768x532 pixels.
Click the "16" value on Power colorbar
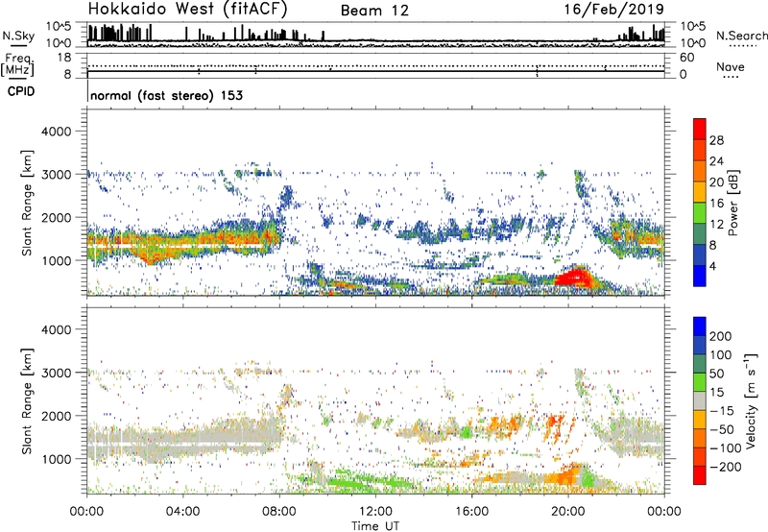(x=716, y=204)
